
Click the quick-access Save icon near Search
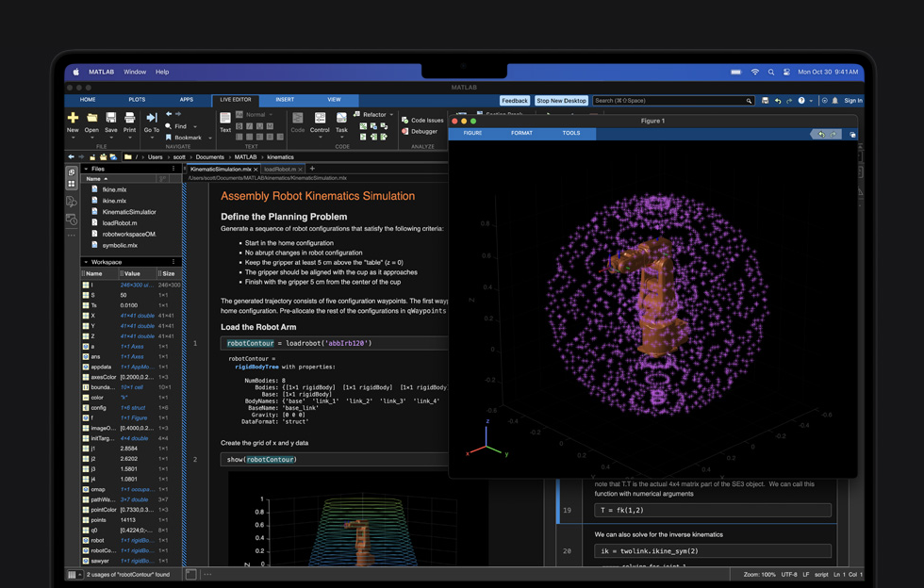pos(765,101)
